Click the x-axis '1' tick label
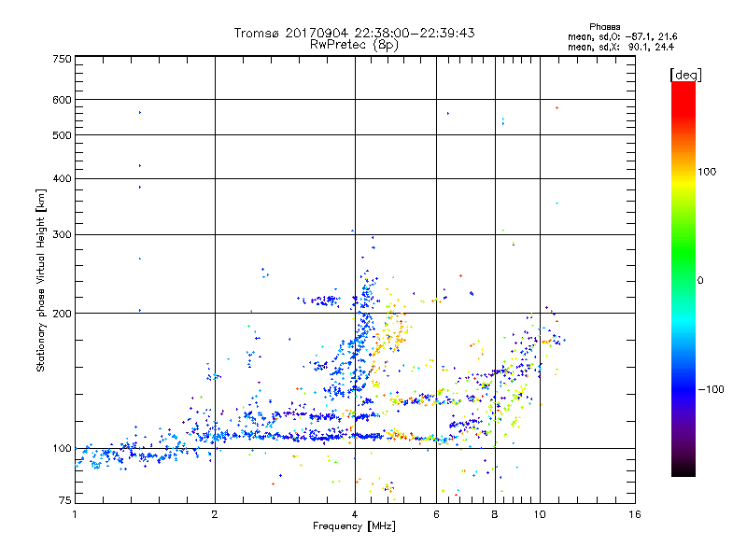747x560 pixels. pyautogui.click(x=75, y=514)
